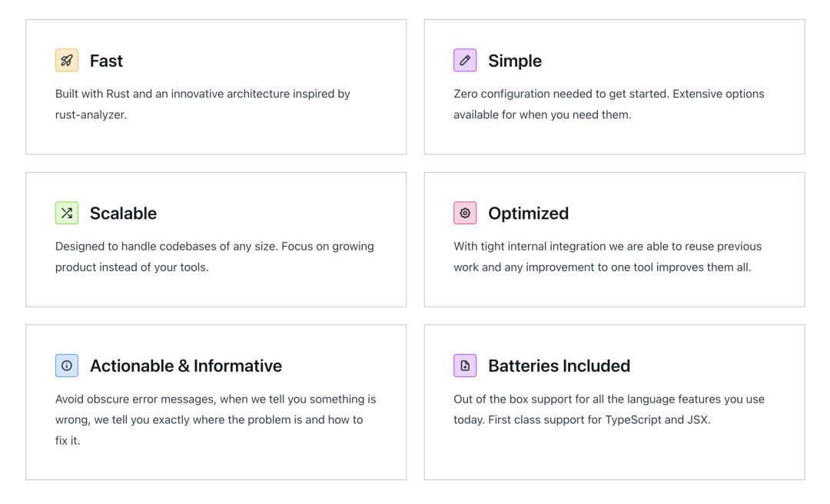Click the 'Avoid obscure error messages' paragraph

[x=215, y=419]
